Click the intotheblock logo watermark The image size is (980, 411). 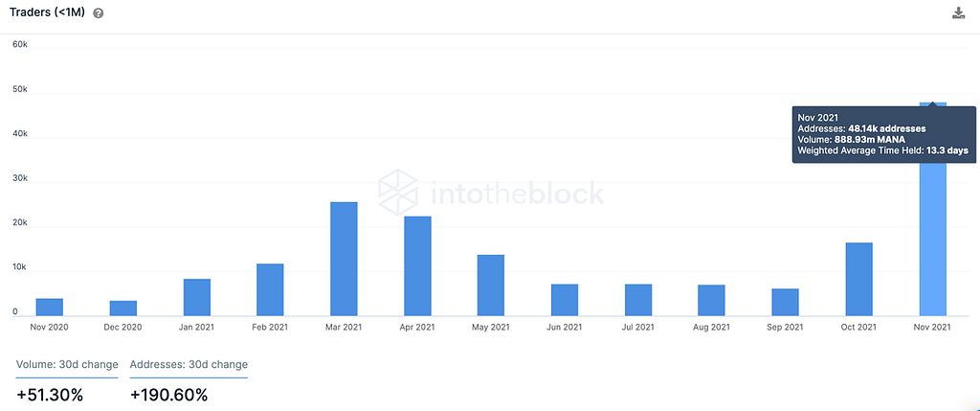[491, 192]
